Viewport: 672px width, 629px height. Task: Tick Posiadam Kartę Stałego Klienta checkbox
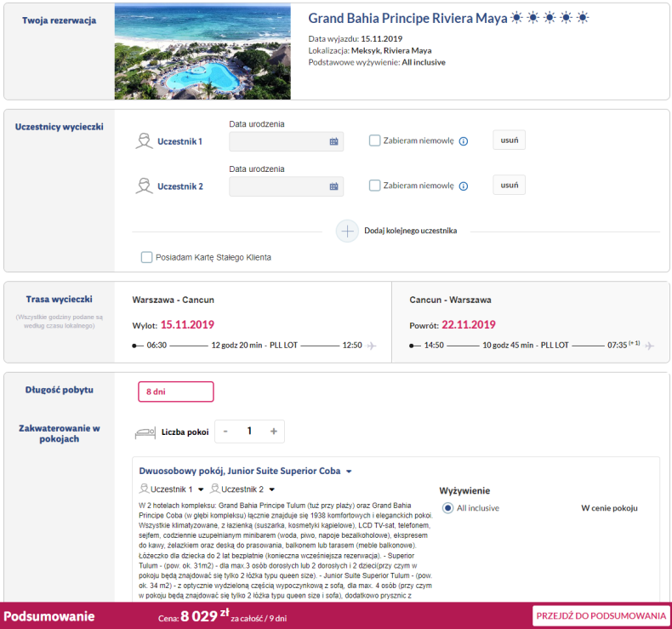point(146,257)
